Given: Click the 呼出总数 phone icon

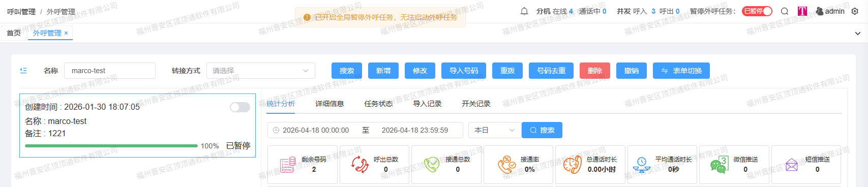Looking at the screenshot, I should point(360,165).
